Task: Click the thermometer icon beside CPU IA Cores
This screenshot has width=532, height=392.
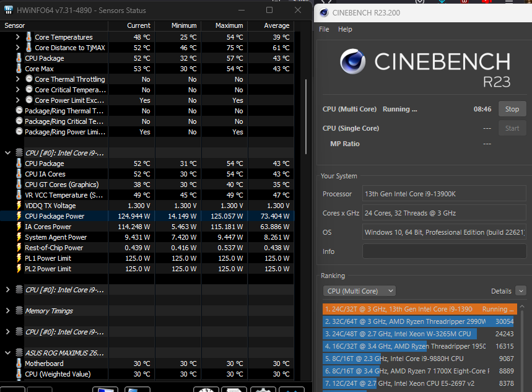Action: 19,173
